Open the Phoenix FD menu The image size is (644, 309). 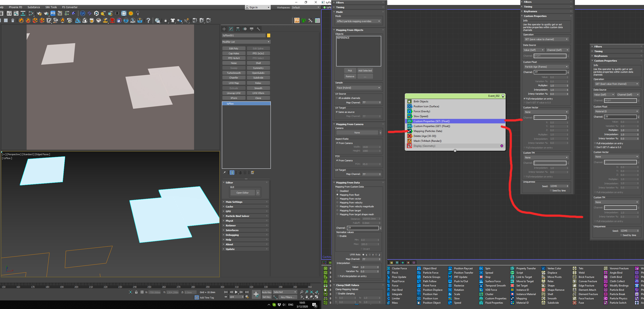[x=15, y=7]
